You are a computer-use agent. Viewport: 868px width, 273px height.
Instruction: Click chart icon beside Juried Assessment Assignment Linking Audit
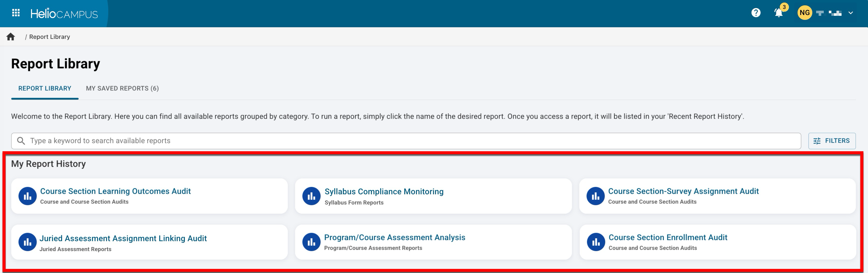[x=28, y=242]
